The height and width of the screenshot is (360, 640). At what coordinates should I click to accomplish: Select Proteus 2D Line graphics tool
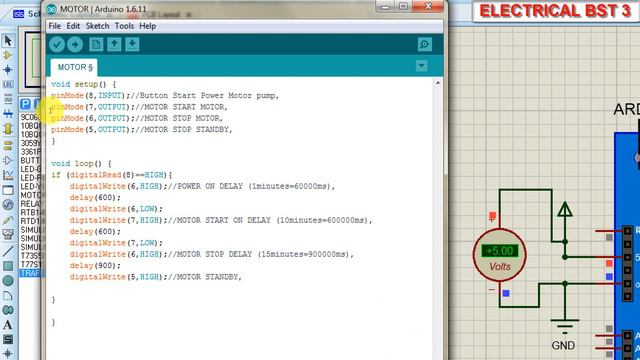[x=8, y=251]
